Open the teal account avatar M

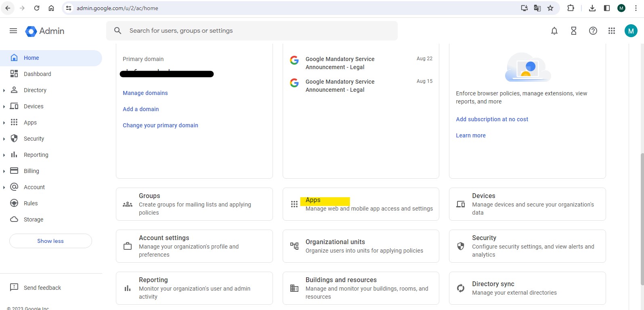tap(631, 31)
